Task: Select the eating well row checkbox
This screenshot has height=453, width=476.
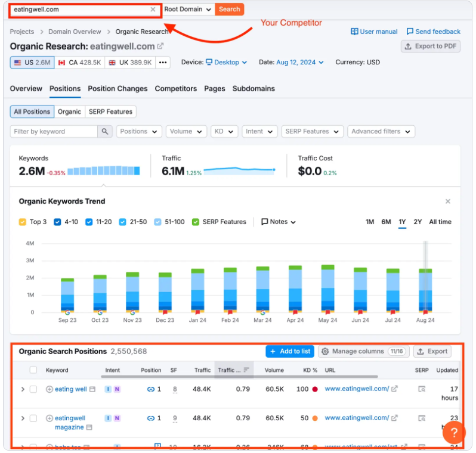Action: [33, 389]
